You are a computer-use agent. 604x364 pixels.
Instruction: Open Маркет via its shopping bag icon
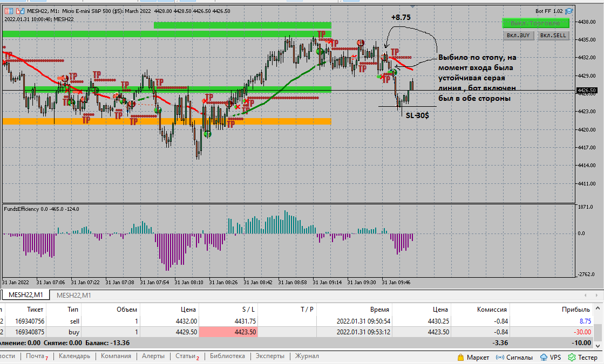pos(461,357)
